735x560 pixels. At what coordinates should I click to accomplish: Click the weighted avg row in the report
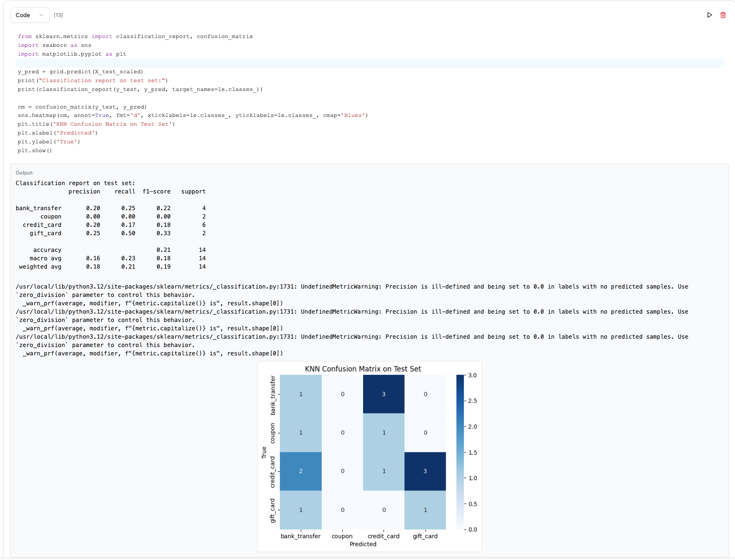111,267
